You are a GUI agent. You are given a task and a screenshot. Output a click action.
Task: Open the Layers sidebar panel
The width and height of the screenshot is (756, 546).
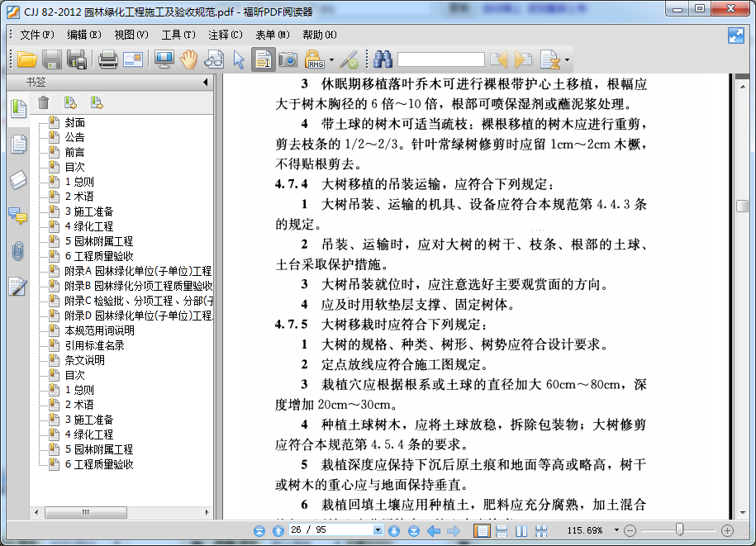pyautogui.click(x=18, y=180)
